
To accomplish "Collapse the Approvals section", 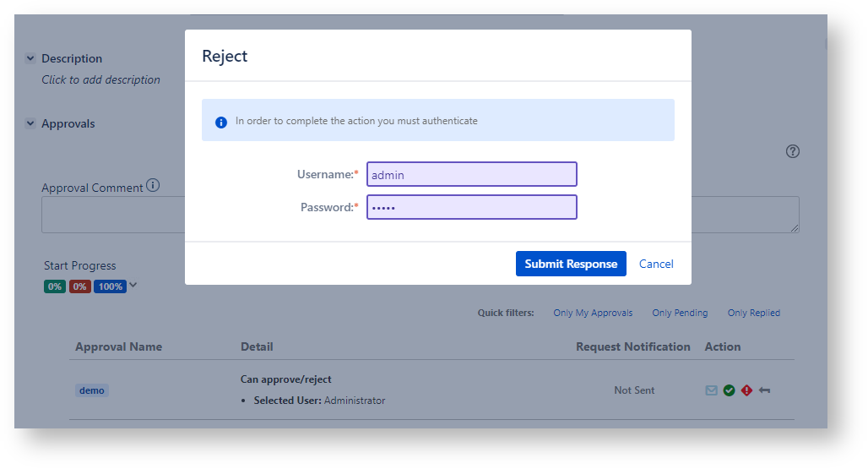I will tap(30, 123).
